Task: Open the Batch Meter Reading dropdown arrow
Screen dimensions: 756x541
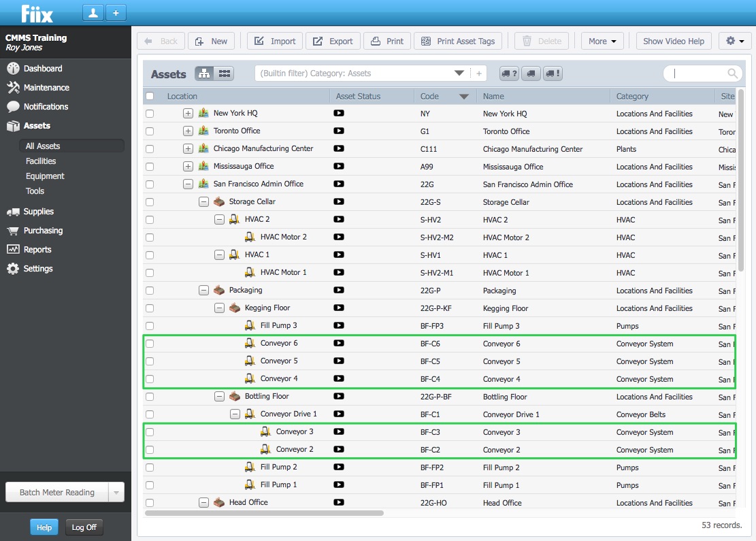Action: [x=116, y=492]
